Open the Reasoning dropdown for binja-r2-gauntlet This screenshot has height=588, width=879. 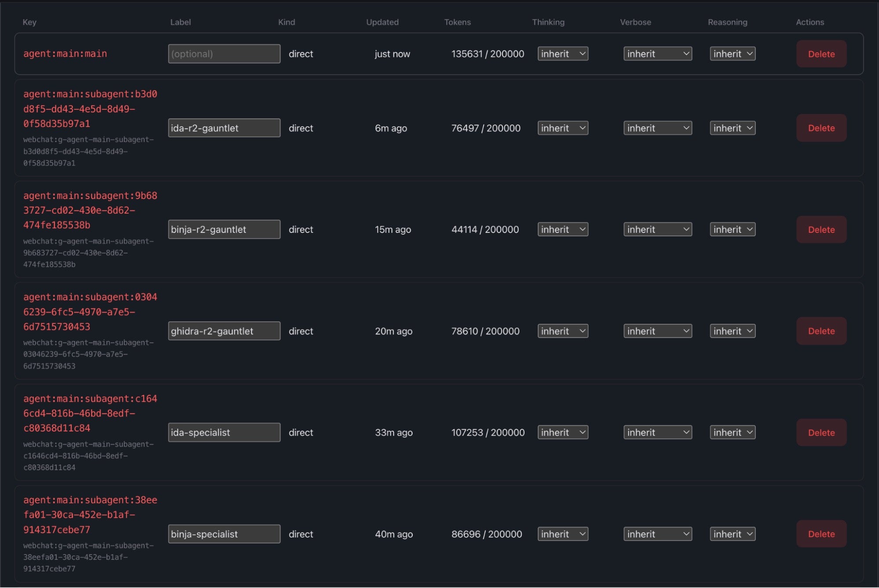click(732, 229)
